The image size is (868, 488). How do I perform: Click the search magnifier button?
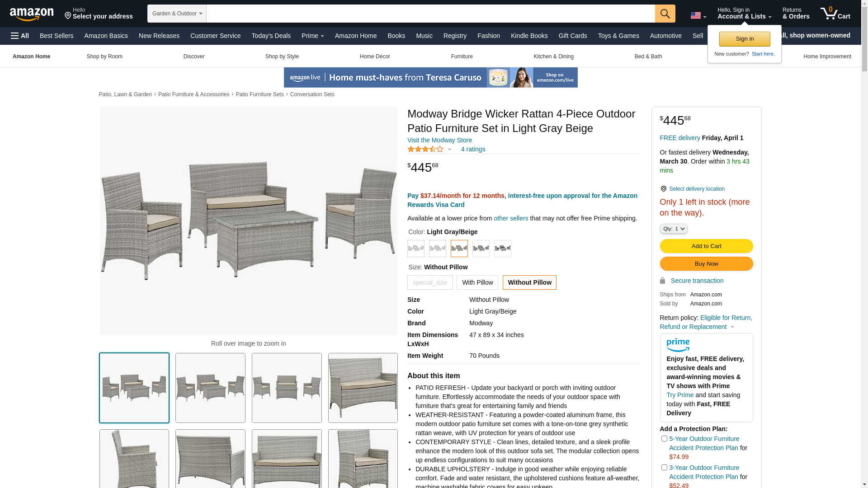tap(665, 14)
